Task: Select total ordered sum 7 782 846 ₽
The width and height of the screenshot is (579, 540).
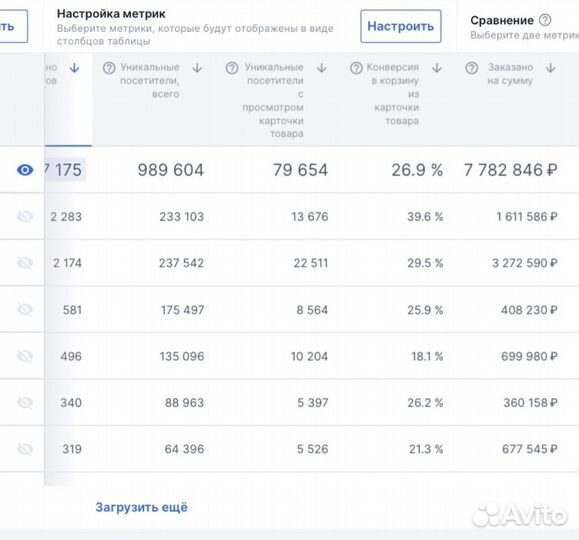Action: pyautogui.click(x=511, y=170)
